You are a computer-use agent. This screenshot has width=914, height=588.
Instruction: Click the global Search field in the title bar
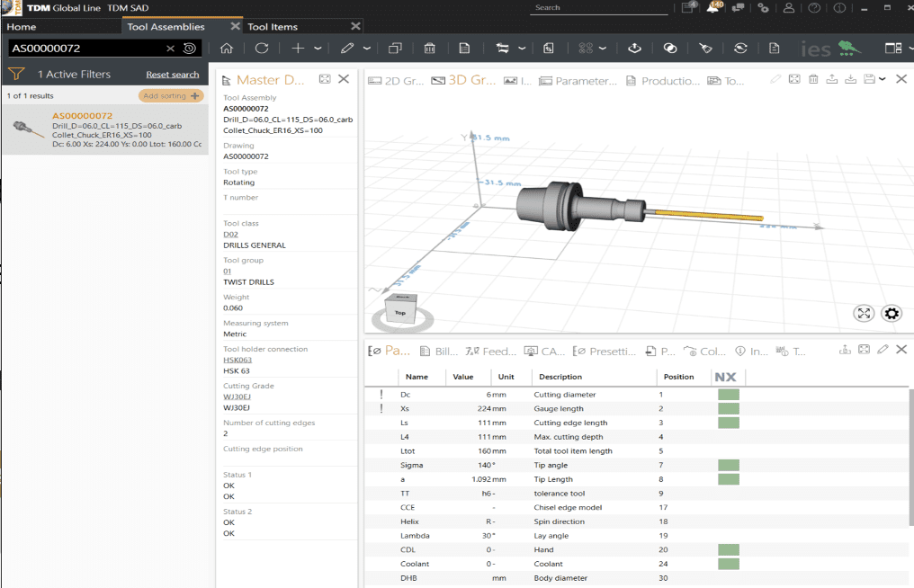click(598, 7)
